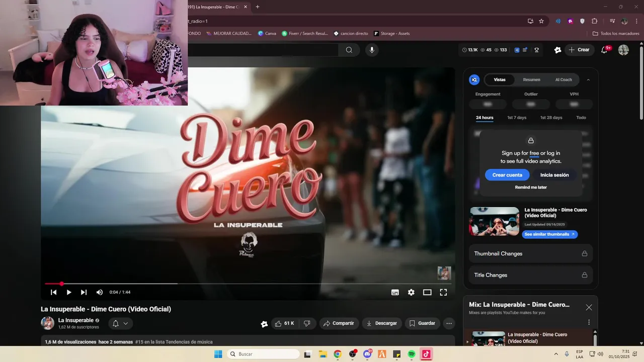Click the sparkle icon beside the Crear button
The width and height of the screenshot is (644, 362).
(557, 50)
